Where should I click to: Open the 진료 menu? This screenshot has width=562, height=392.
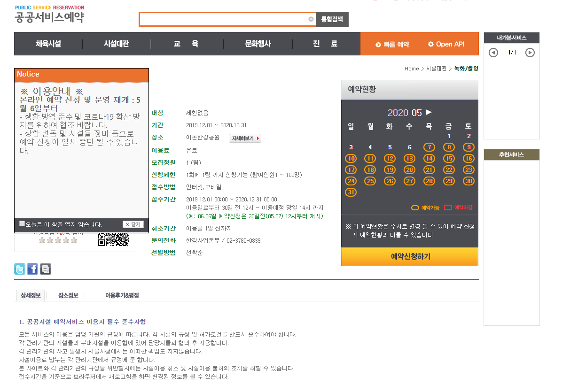[326, 44]
